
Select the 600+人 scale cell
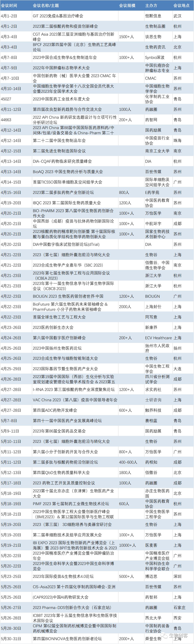point(125,410)
